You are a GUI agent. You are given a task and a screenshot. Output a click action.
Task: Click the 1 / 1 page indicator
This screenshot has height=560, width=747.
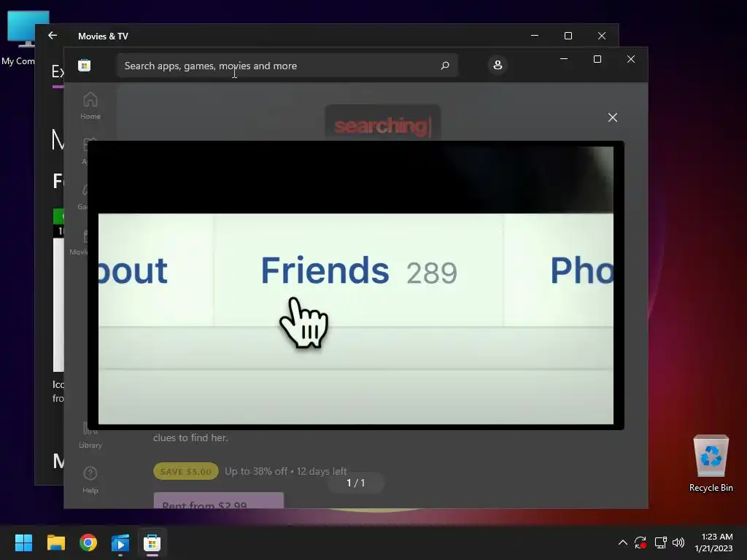pyautogui.click(x=356, y=483)
